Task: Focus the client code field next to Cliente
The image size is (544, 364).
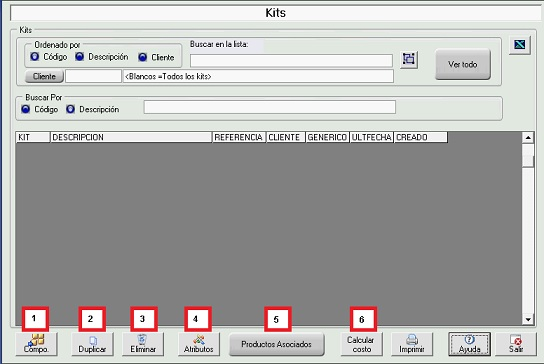Action: [93, 76]
